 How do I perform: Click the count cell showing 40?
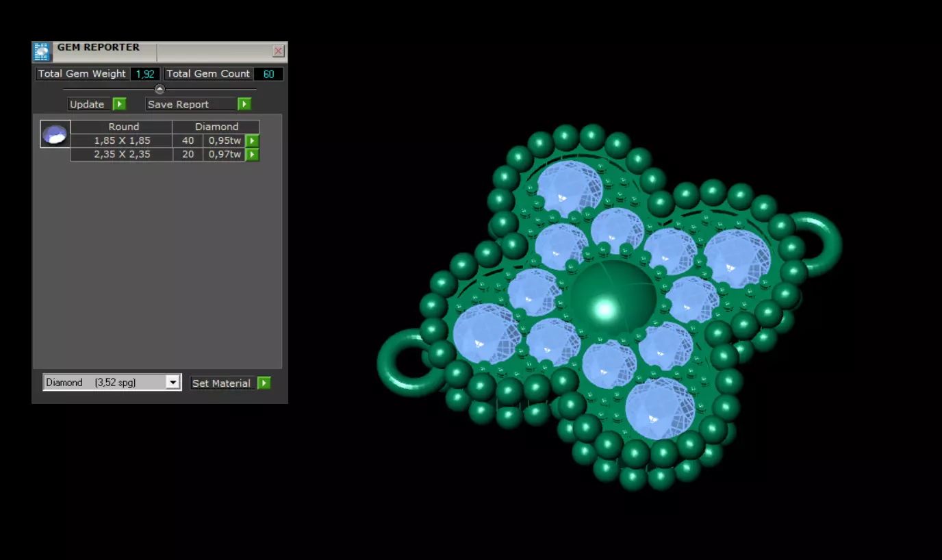(188, 140)
